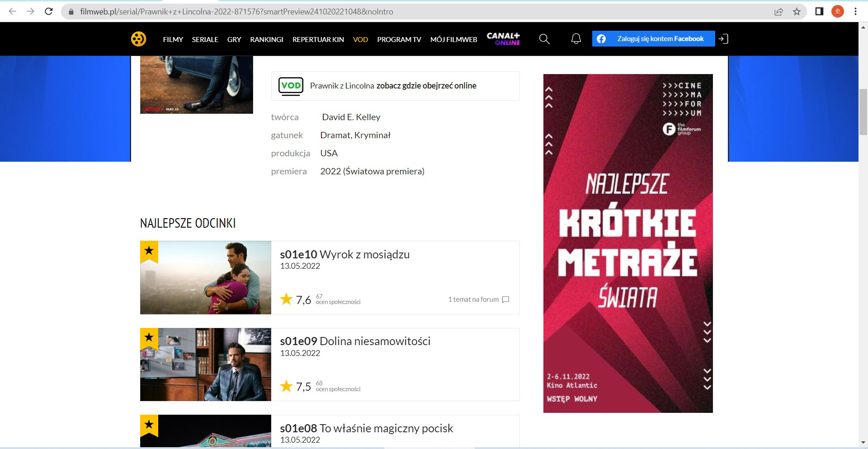The width and height of the screenshot is (868, 449).
Task: Click the 7,5 rating value
Action: [304, 387]
